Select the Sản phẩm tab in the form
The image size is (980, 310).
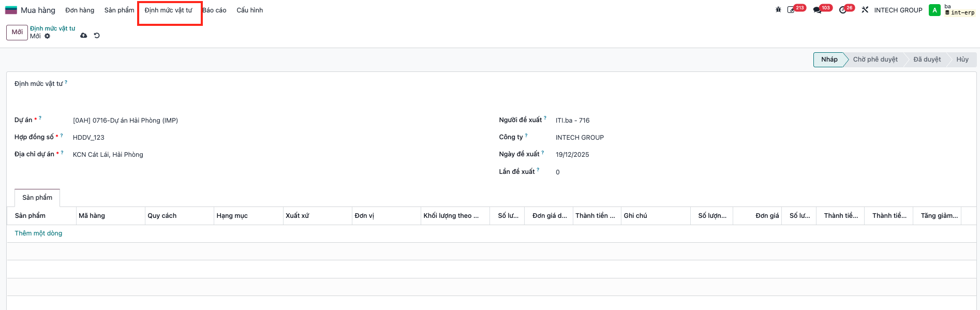pyautogui.click(x=37, y=198)
